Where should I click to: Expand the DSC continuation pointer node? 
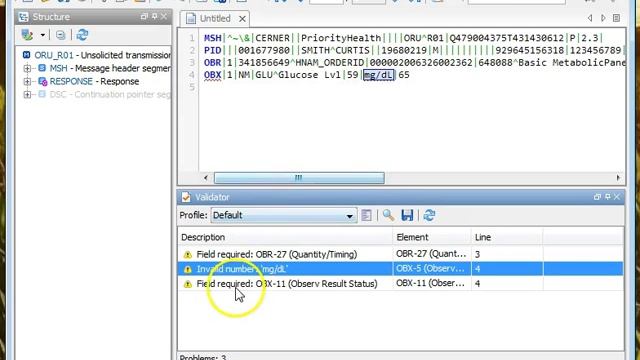point(27,95)
